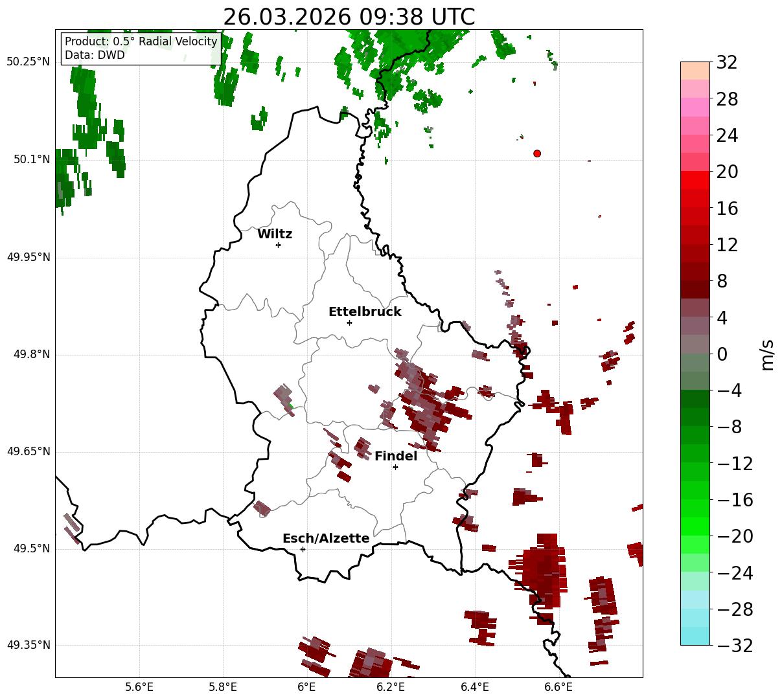
Task: Click the 49.8°N latitude label
Action: 32,354
